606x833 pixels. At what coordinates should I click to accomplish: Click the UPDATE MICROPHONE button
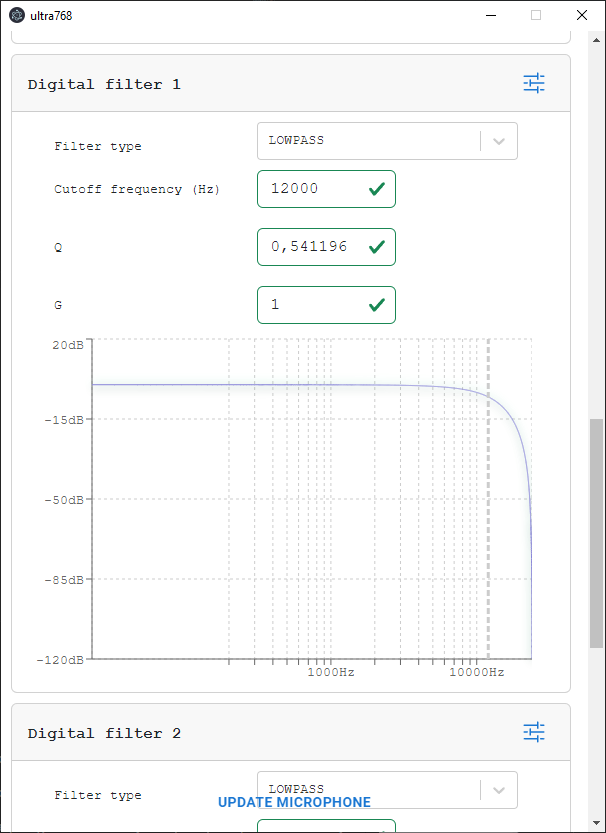(294, 802)
